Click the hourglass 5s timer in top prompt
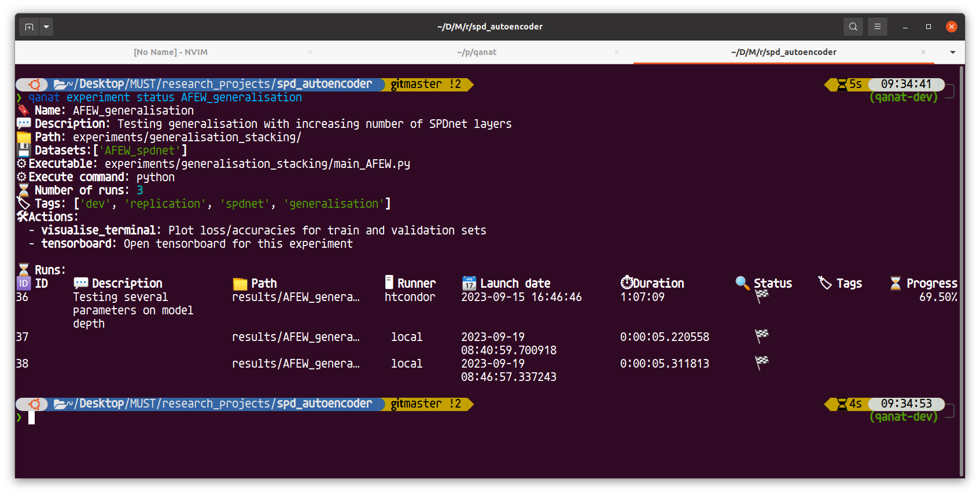980x495 pixels. [x=849, y=85]
